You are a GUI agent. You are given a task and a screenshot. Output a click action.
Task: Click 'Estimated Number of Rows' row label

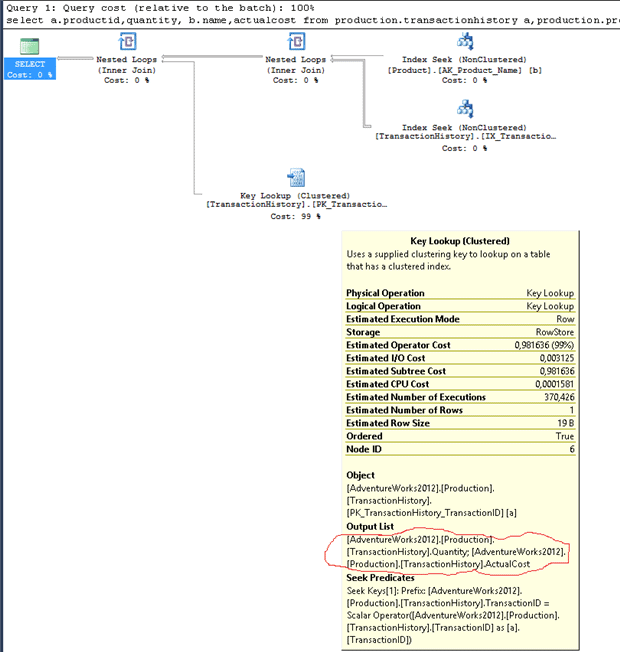(404, 410)
